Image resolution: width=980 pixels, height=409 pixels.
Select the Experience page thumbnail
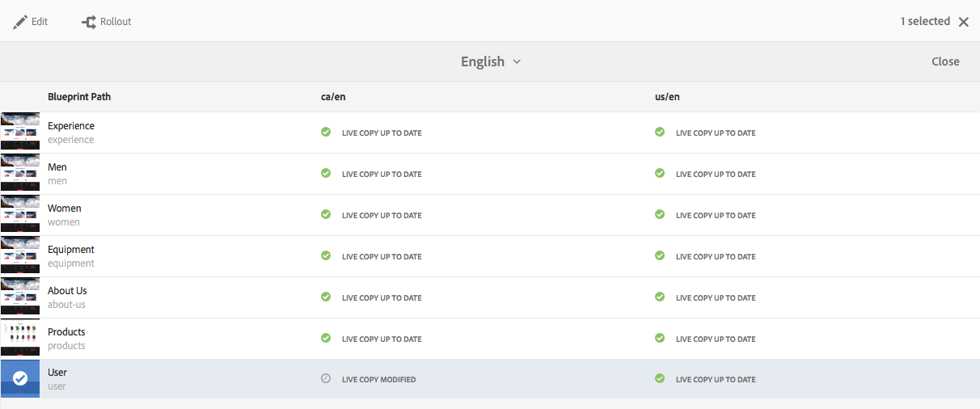(20, 133)
